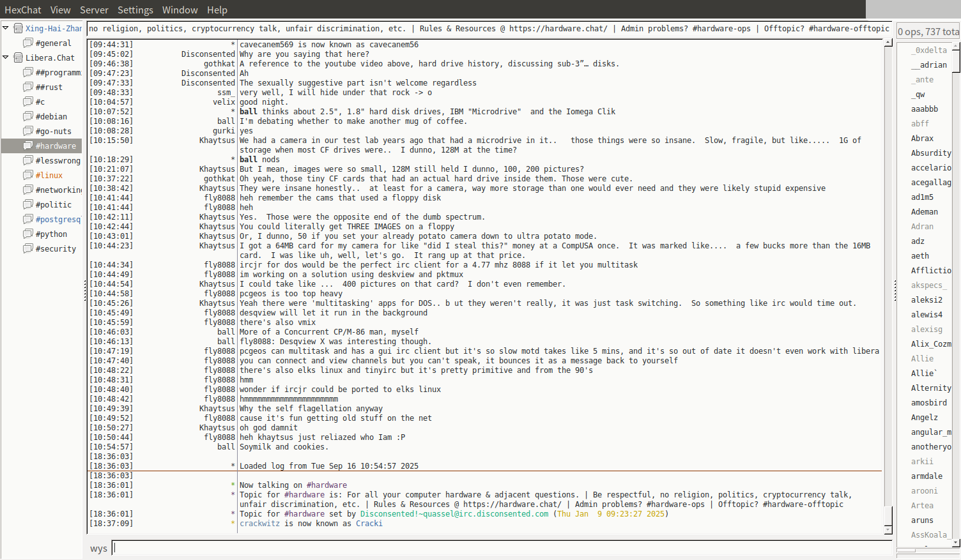961x560 pixels.
Task: Collapse the Xing-Hai-Zhar server tree
Action: pos(6,28)
